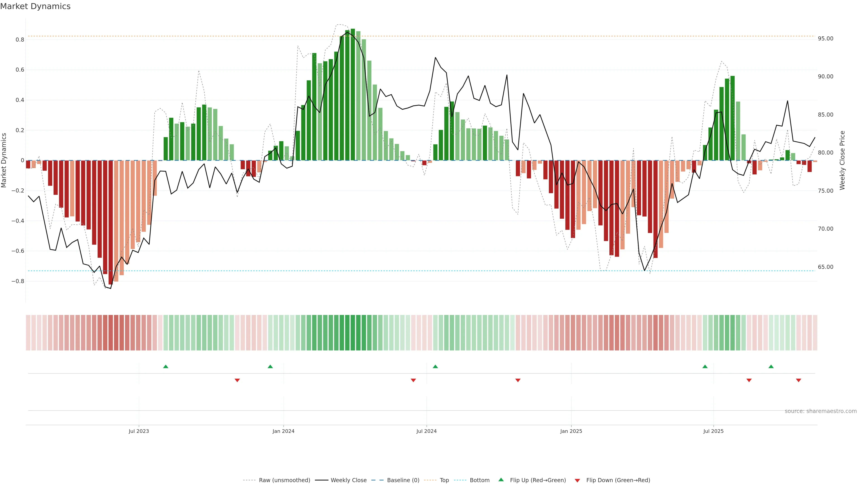Click the red Flip Down triangle in legend
The width and height of the screenshot is (868, 488).
[577, 480]
